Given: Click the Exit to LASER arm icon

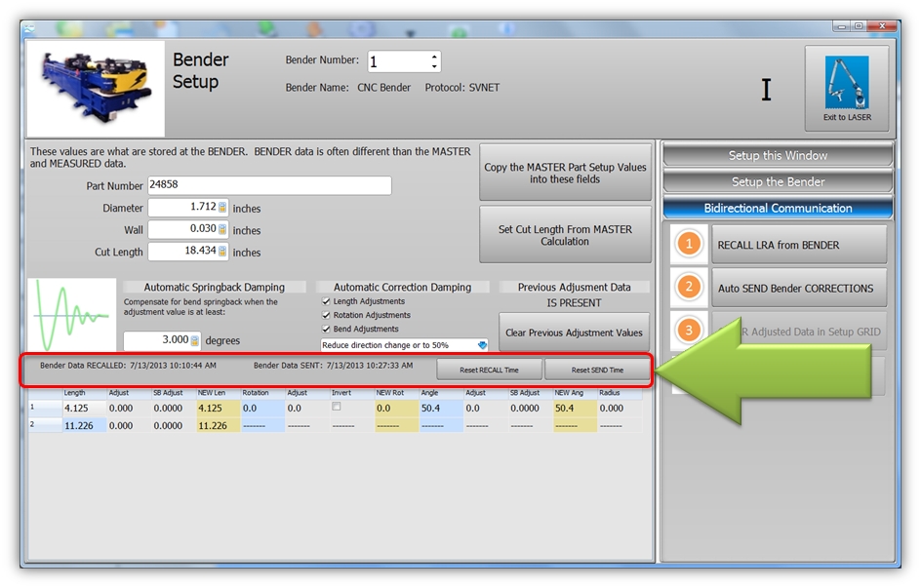Looking at the screenshot, I should [x=846, y=86].
